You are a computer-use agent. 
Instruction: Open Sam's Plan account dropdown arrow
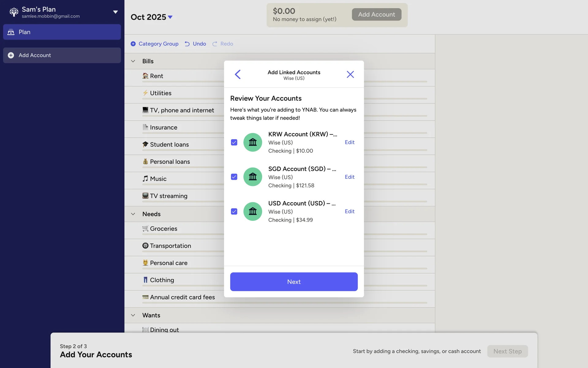[115, 12]
